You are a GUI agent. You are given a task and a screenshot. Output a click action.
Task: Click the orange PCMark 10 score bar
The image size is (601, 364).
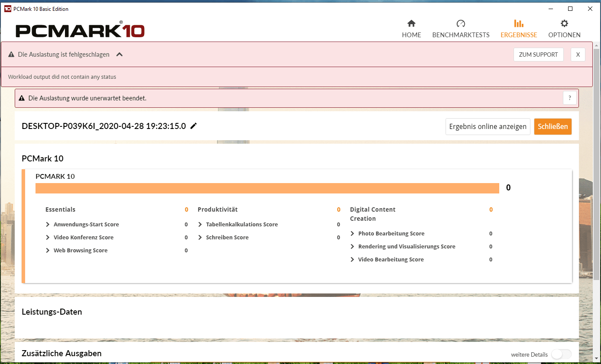click(x=267, y=188)
